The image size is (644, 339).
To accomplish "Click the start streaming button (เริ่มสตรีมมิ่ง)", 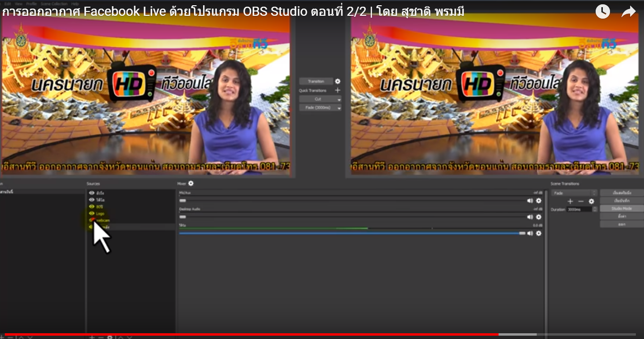I will [622, 193].
